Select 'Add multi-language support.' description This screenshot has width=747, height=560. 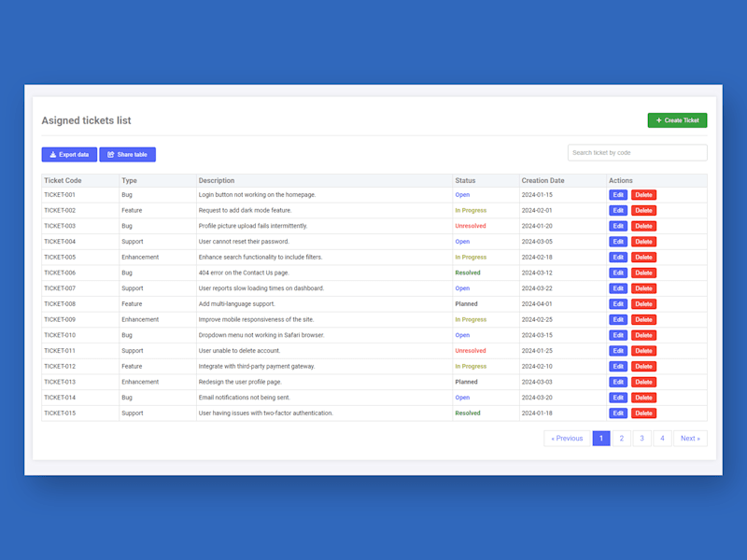(x=237, y=304)
